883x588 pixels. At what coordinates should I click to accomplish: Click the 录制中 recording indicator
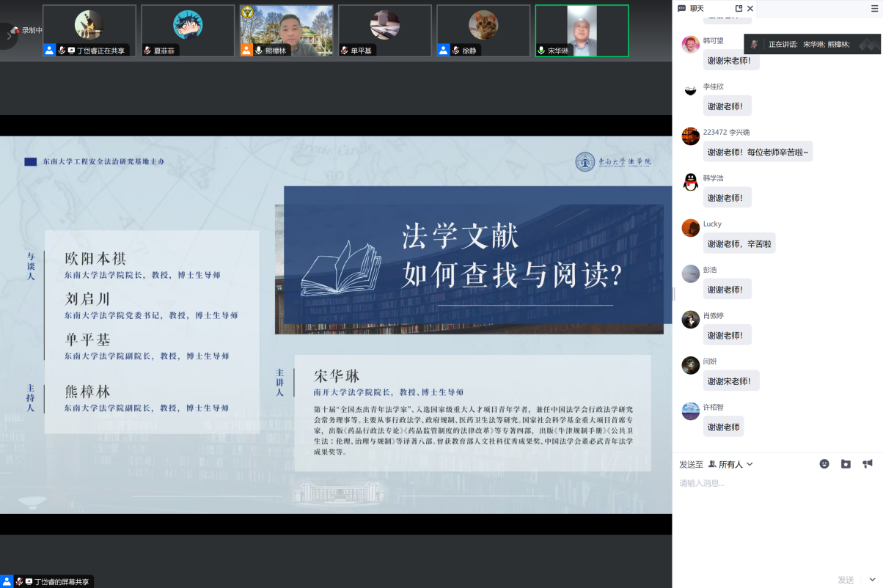[x=27, y=31]
